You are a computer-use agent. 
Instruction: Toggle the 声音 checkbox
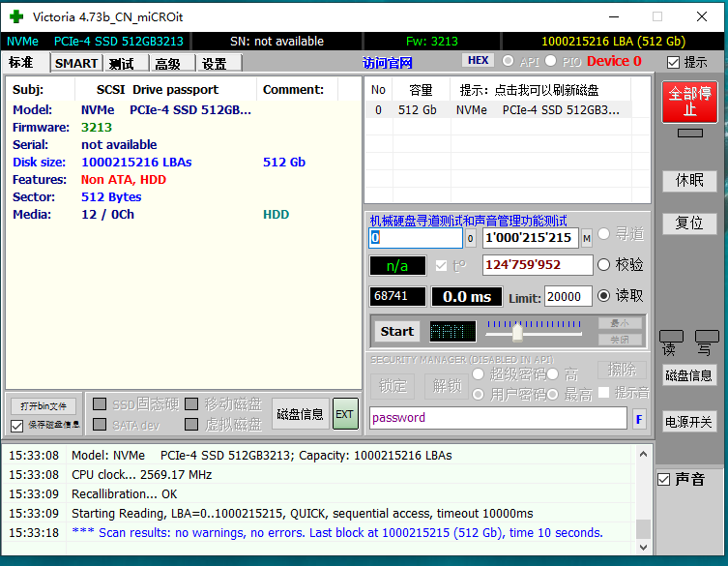coord(664,480)
